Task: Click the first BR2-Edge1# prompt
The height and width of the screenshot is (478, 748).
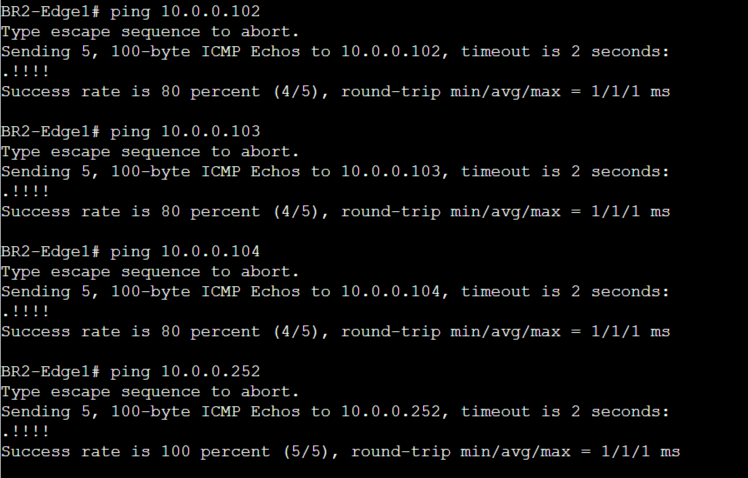Action: pyautogui.click(x=50, y=12)
